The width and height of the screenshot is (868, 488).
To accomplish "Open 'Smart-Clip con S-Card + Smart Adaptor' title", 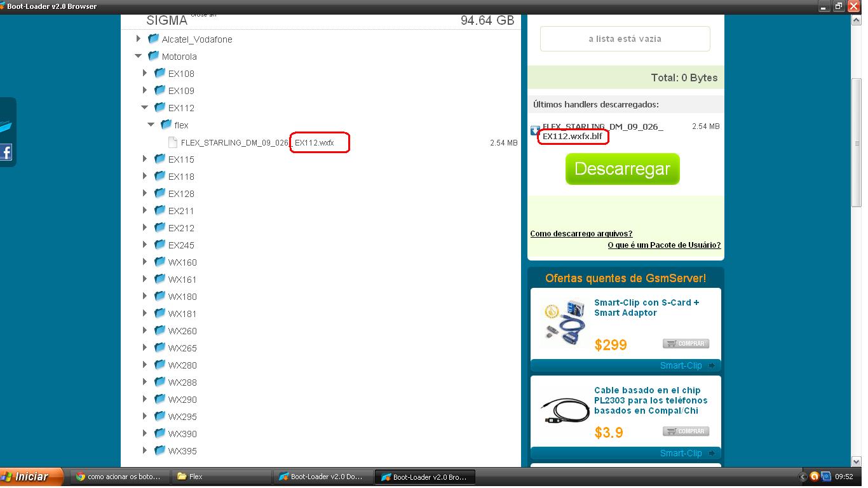I will (647, 308).
